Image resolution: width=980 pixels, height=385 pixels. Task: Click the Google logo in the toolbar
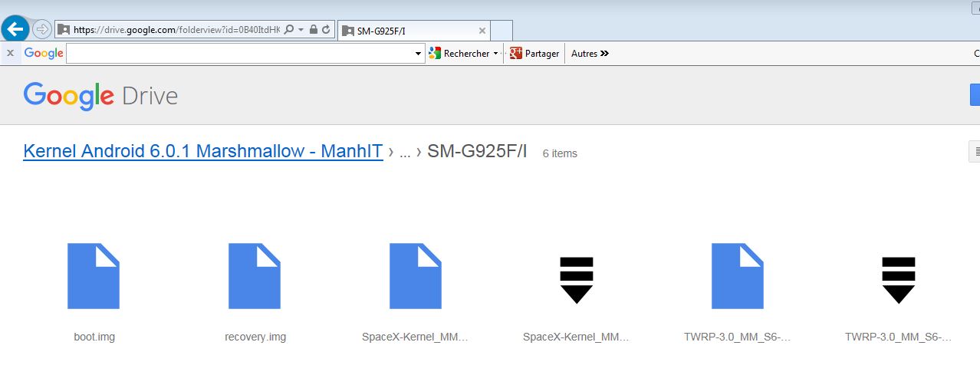(44, 54)
